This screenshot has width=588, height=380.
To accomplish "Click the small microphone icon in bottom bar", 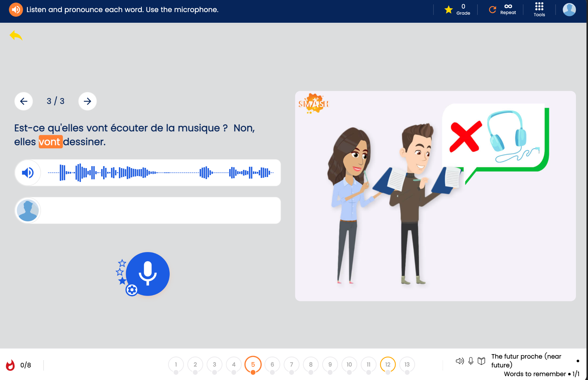I will (x=471, y=361).
